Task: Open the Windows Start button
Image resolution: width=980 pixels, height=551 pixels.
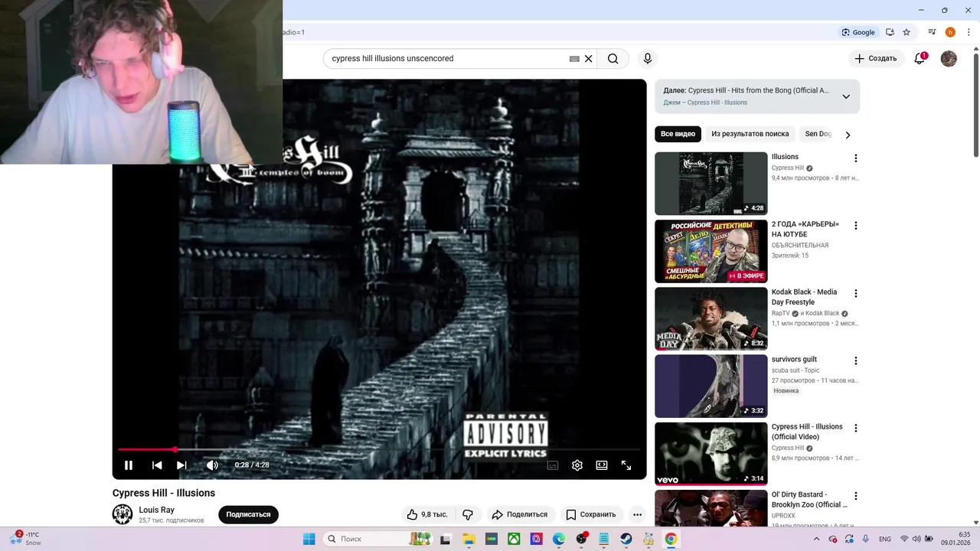Action: (x=309, y=539)
